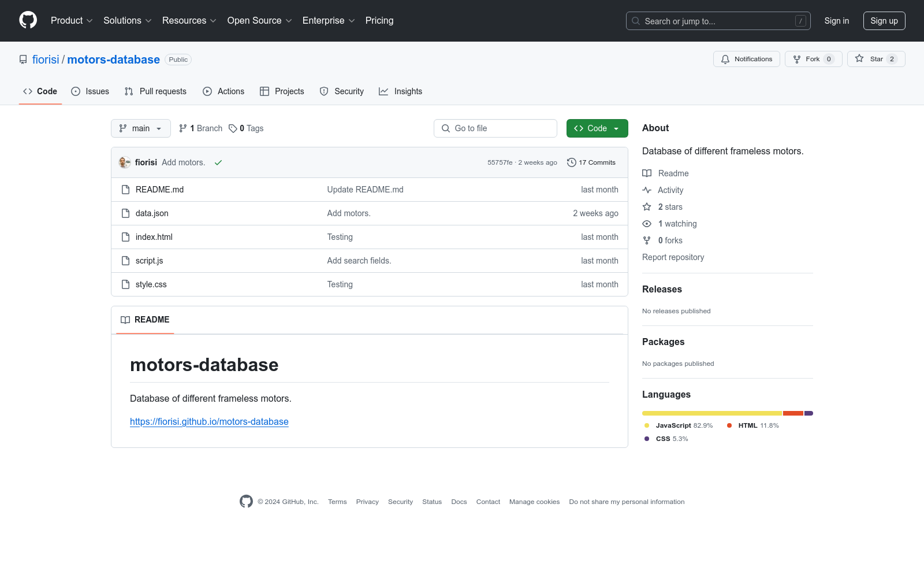This screenshot has width=924, height=578.
Task: Click the GitHub logo in header
Action: pyautogui.click(x=28, y=20)
